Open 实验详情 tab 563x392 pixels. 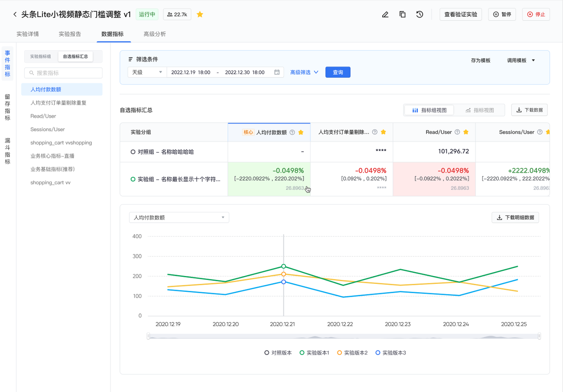click(28, 34)
